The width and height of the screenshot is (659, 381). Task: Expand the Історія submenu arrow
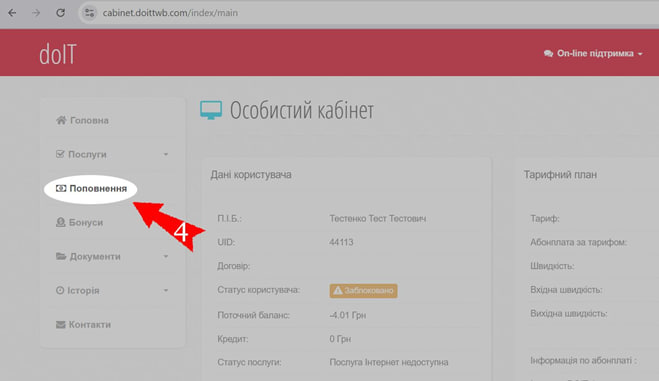pyautogui.click(x=166, y=291)
